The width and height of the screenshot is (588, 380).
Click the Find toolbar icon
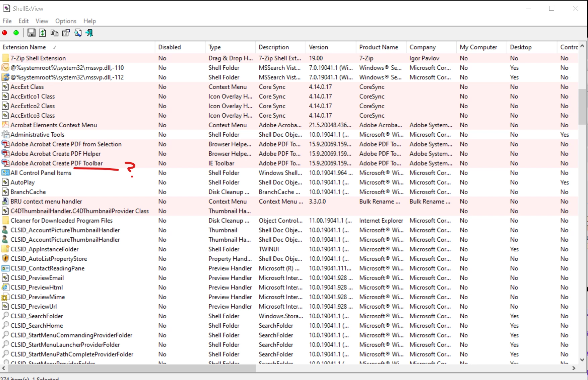pyautogui.click(x=78, y=33)
